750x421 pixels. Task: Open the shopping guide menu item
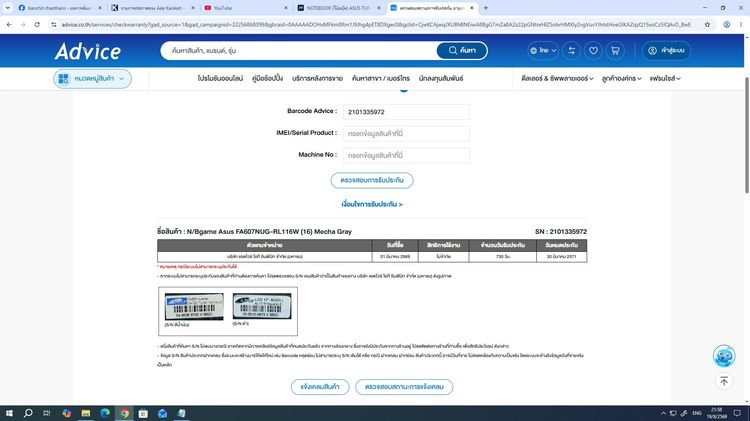pos(267,78)
